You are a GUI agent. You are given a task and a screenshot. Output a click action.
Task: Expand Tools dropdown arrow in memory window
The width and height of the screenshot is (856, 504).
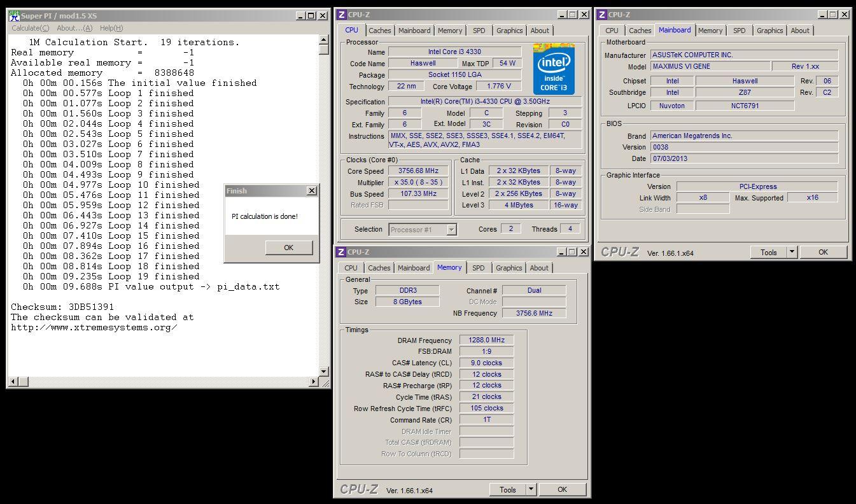point(531,489)
